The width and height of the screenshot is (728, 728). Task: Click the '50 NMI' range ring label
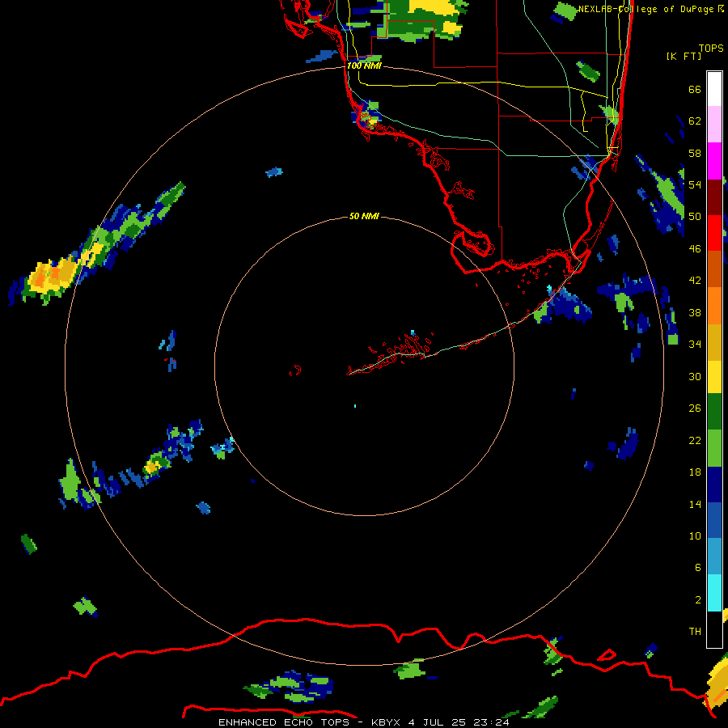point(364,216)
